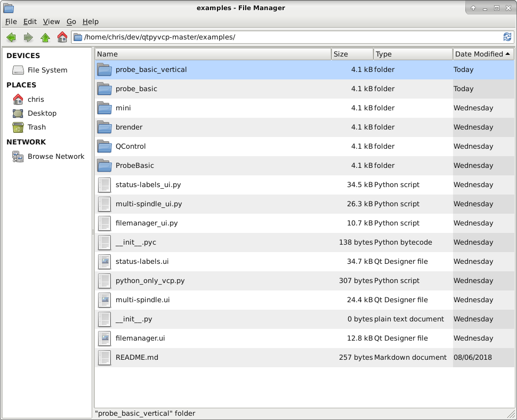Click the Browse Network icon
517x420 pixels.
tap(18, 156)
